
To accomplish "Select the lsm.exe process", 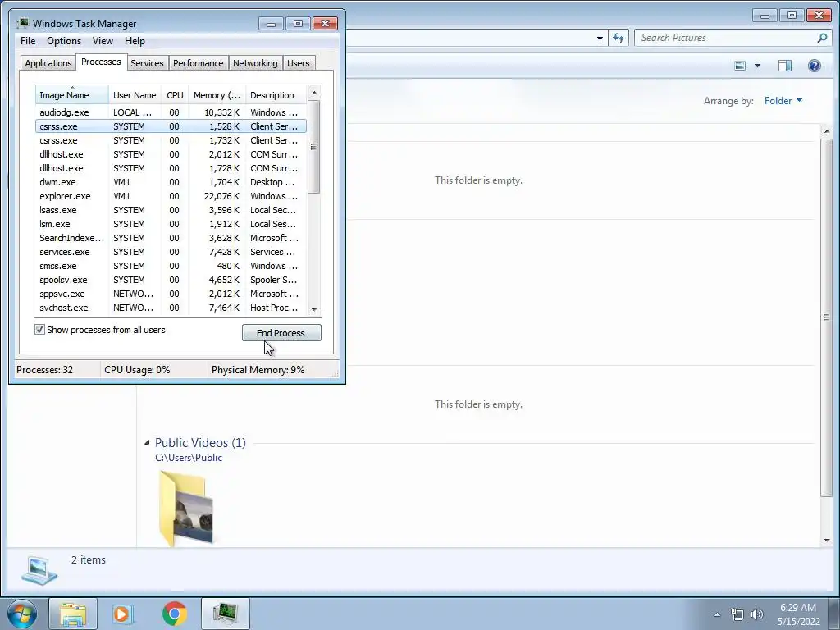I will (171, 224).
